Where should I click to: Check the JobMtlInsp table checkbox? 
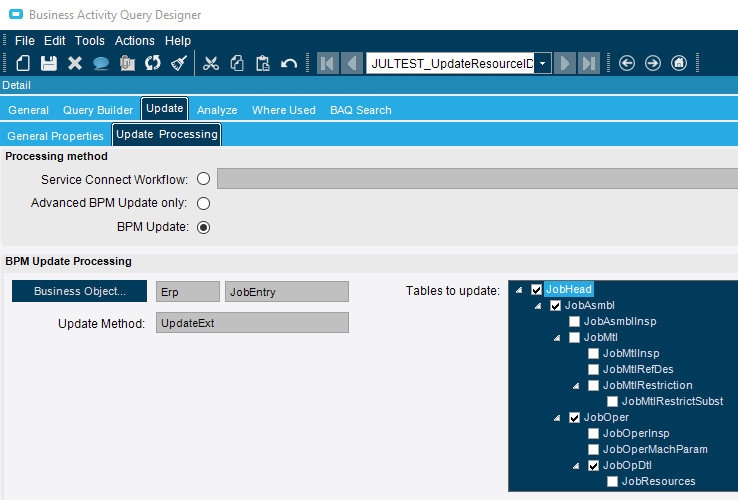[594, 354]
